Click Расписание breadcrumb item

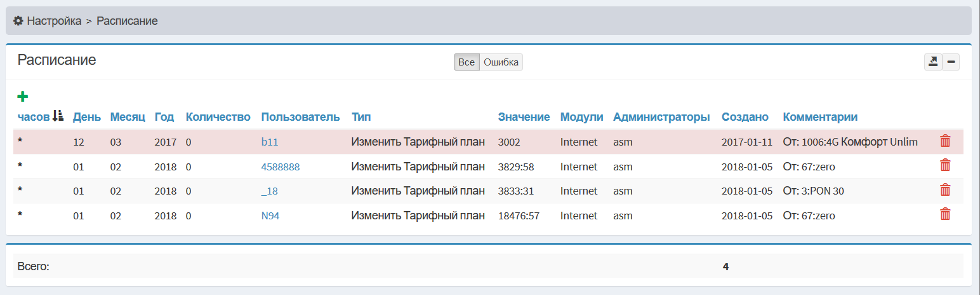pos(127,21)
